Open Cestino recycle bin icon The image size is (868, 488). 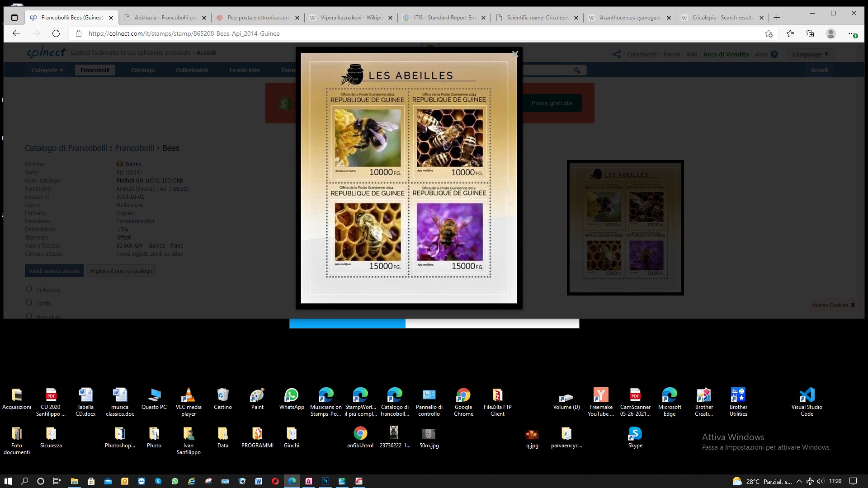pyautogui.click(x=222, y=399)
